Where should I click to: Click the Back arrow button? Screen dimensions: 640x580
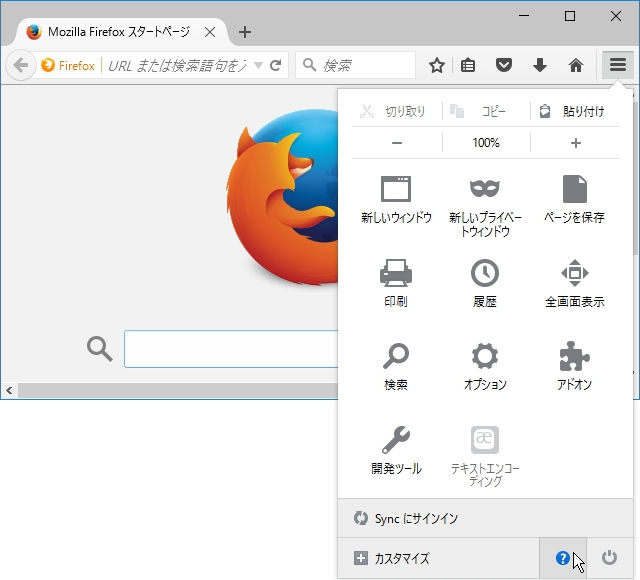[20, 65]
